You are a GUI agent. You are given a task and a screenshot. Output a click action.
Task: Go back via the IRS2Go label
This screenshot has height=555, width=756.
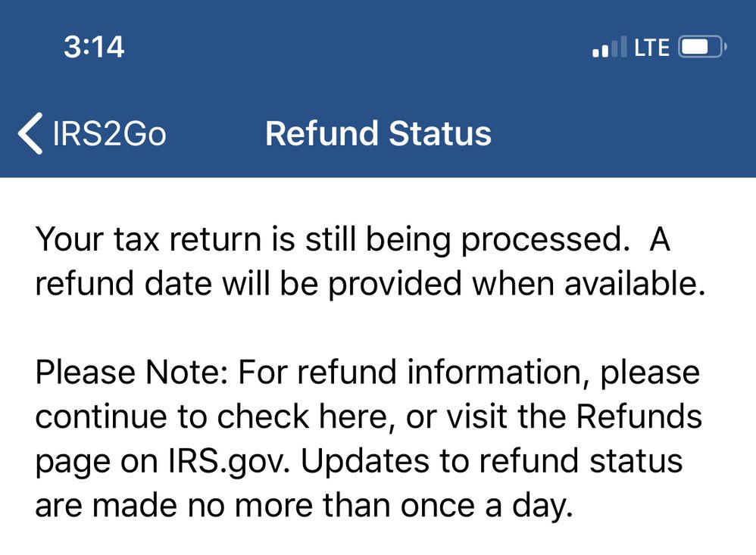click(x=109, y=134)
